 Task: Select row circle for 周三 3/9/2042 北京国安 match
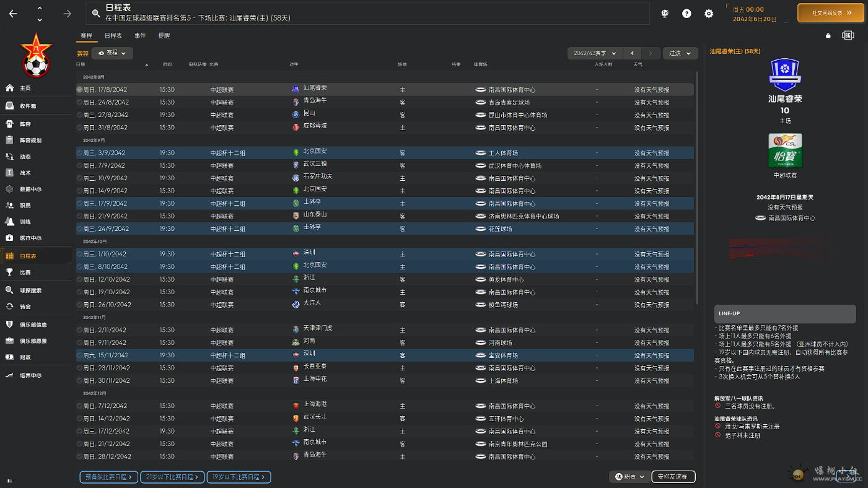click(x=79, y=153)
